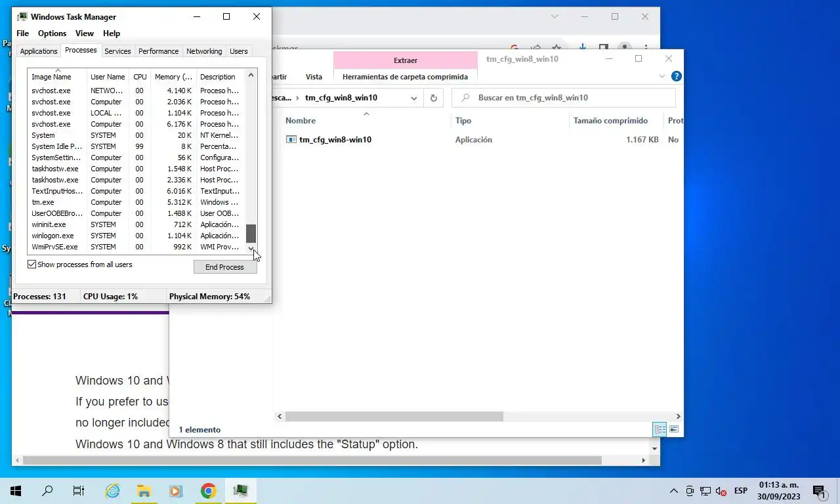Open the network status tray icon
This screenshot has width=840, height=504.
coord(705,491)
